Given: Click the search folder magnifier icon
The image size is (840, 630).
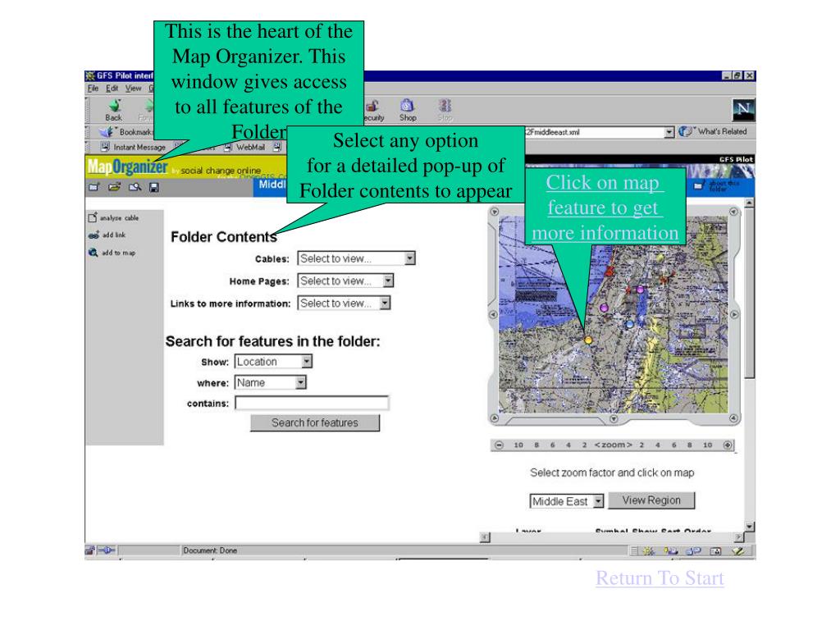Looking at the screenshot, I should click(x=135, y=187).
